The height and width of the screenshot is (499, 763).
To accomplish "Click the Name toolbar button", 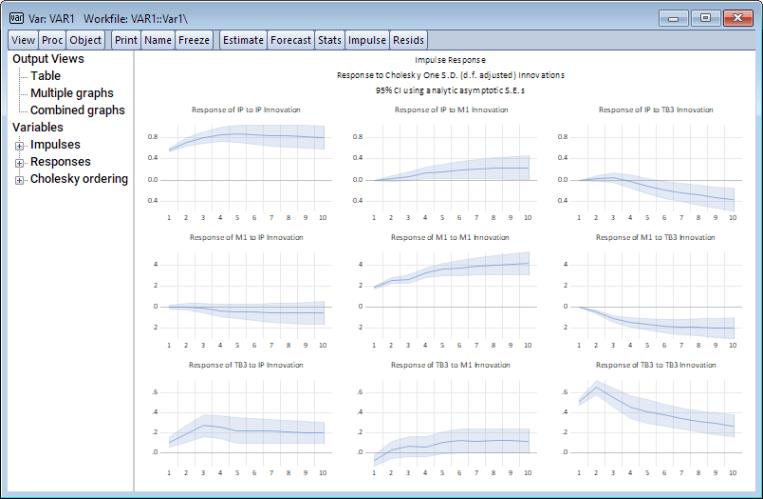I will [157, 40].
